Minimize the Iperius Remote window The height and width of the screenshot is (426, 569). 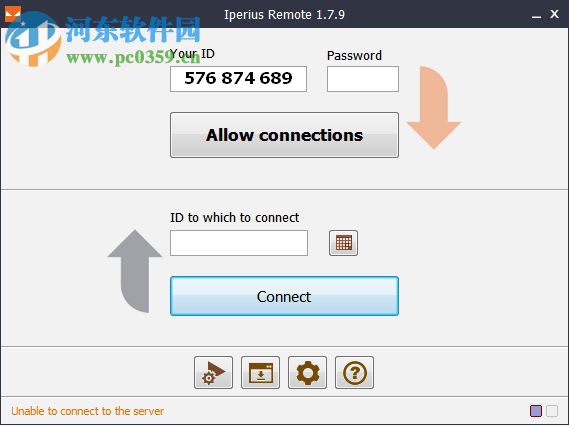pos(536,15)
